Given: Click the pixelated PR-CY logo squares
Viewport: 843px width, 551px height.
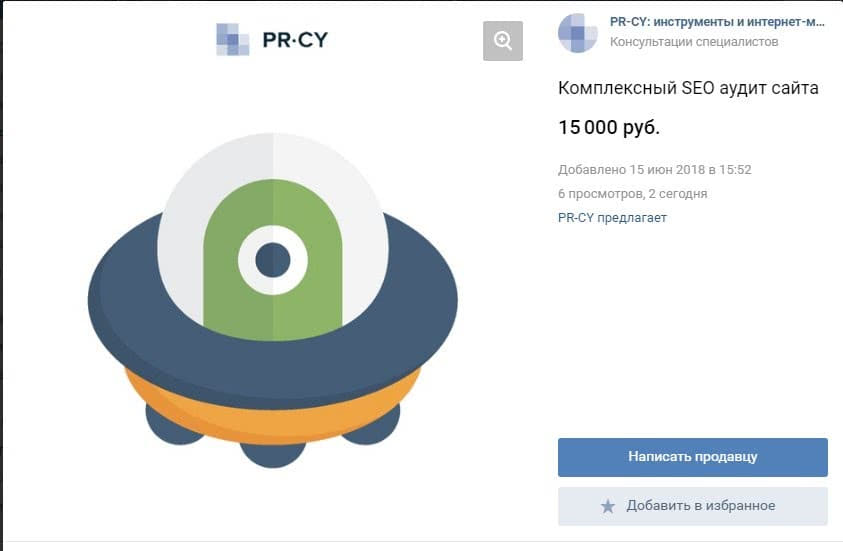Looking at the screenshot, I should point(232,39).
